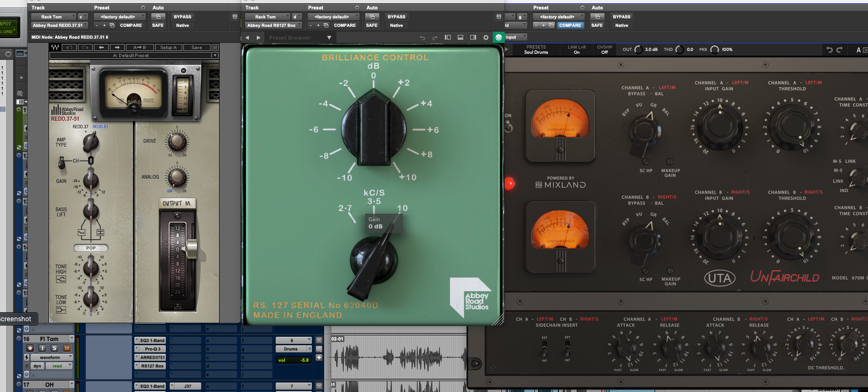Load next preset with REDD right arrow
Image resolution: width=868 pixels, height=392 pixels.
coord(117,47)
